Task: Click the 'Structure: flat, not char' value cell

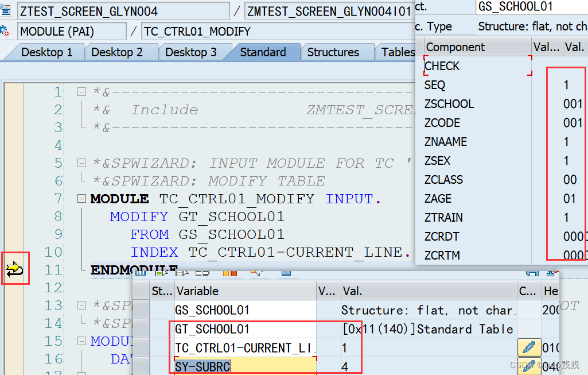Action: pos(429,310)
